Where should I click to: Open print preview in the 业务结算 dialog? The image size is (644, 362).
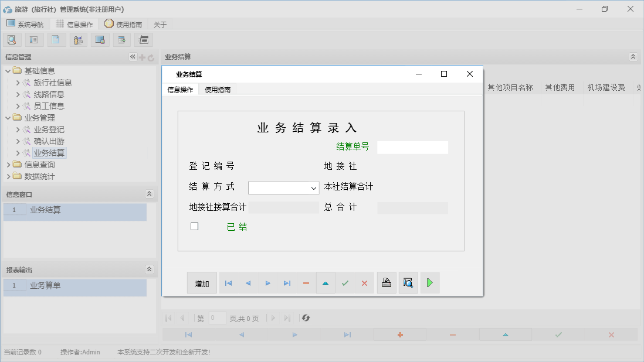click(408, 282)
